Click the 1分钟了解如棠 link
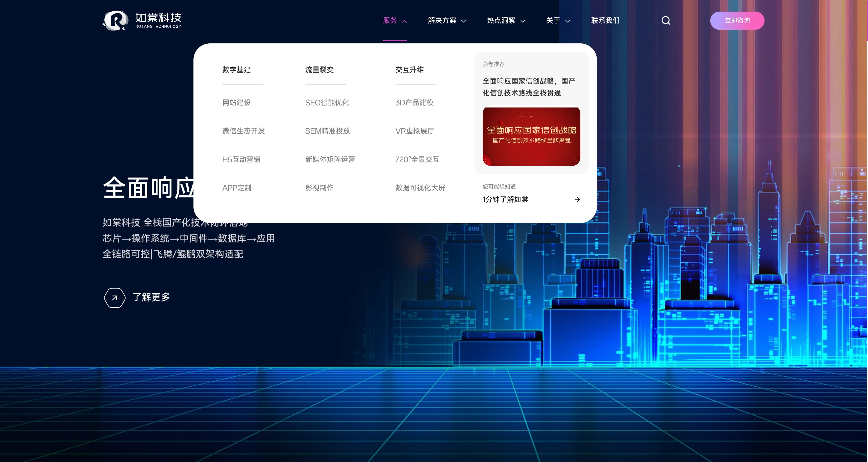The height and width of the screenshot is (462, 868). coord(505,199)
